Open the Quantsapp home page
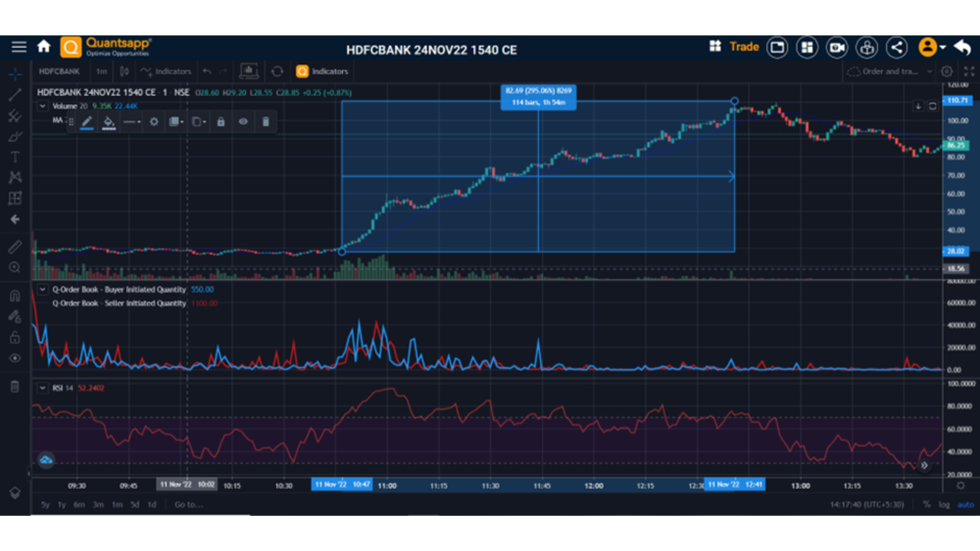Viewport: 980px width, 551px height. coord(44,47)
